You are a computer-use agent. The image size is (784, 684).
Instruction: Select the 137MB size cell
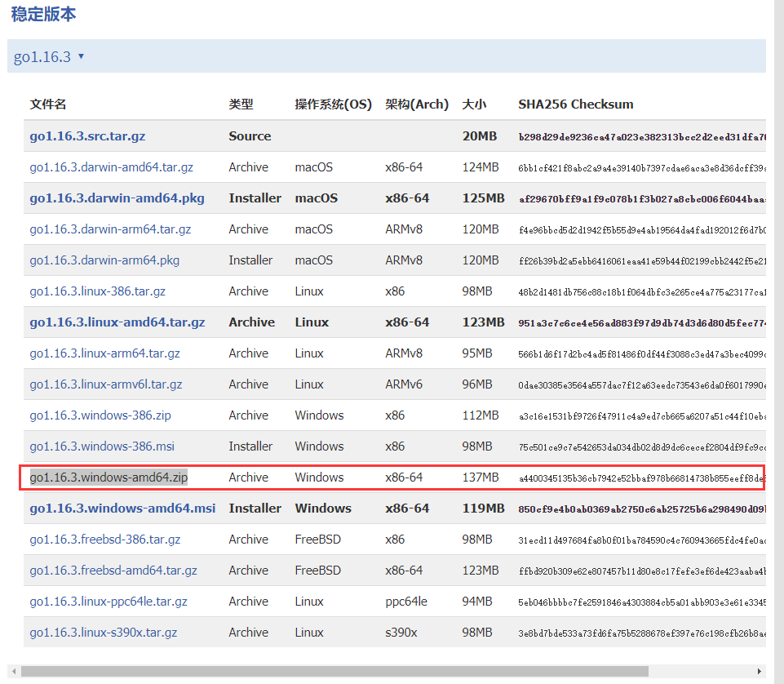click(x=481, y=477)
